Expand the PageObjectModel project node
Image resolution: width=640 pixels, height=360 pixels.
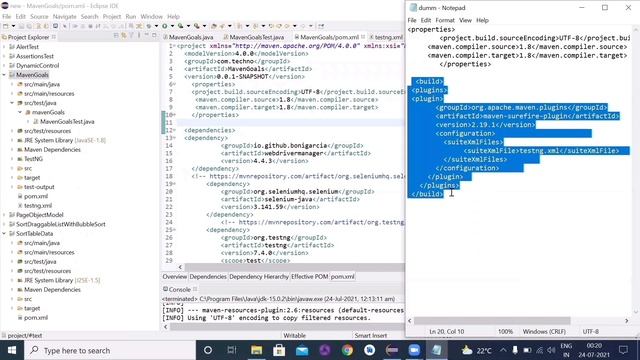4,215
